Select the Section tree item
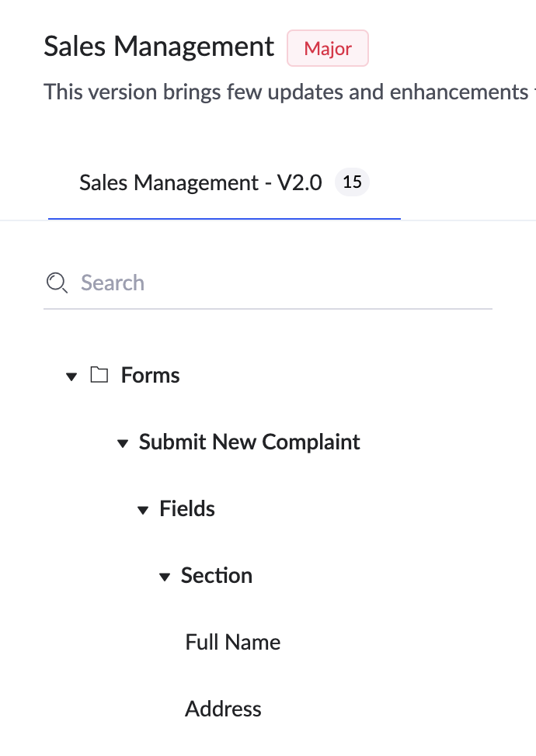Screen dimensions: 536x756 point(217,576)
